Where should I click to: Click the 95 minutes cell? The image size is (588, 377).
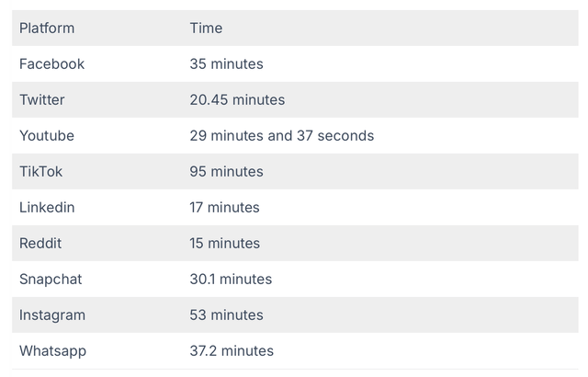pos(226,171)
